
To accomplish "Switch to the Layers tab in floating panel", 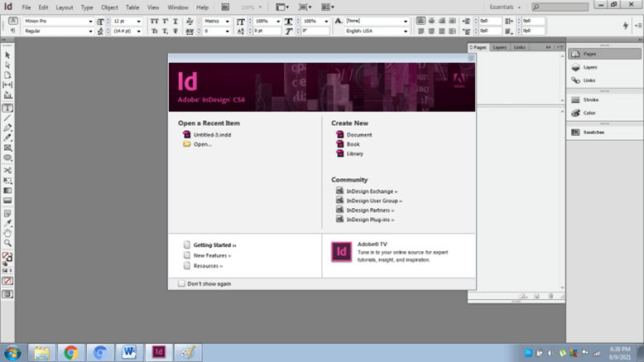I will (x=500, y=47).
